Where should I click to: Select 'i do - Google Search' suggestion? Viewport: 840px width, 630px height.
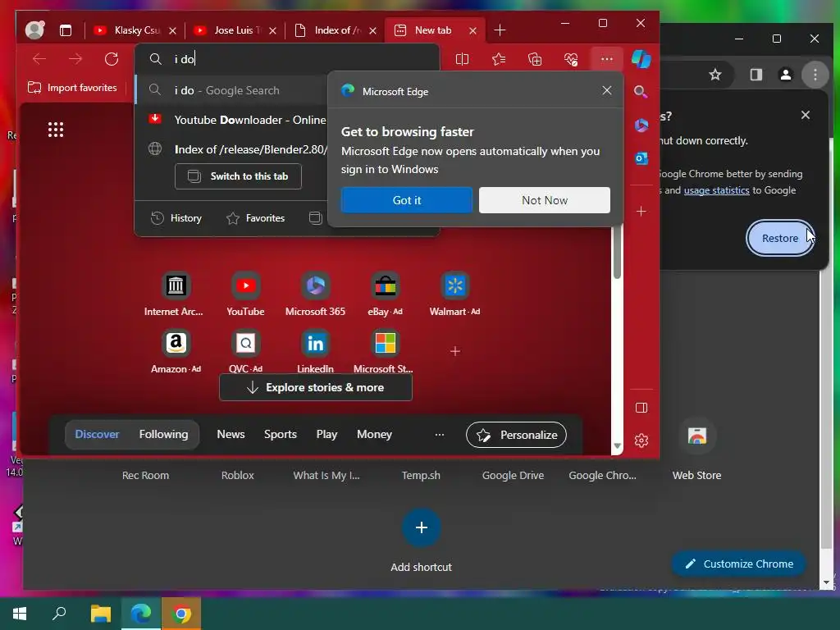tap(231, 90)
